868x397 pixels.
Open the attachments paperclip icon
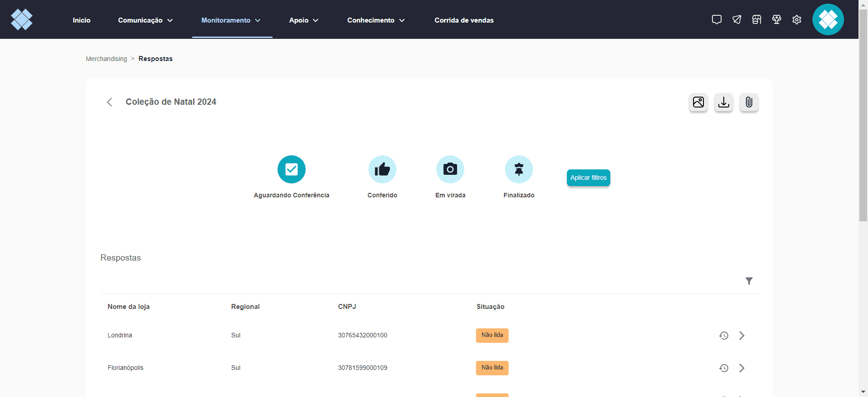coord(749,103)
